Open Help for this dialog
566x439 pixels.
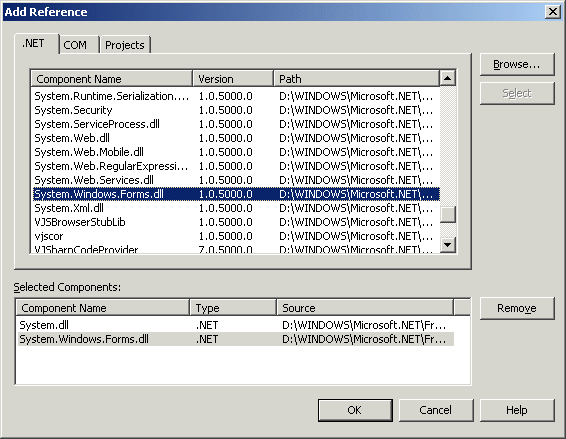click(517, 410)
